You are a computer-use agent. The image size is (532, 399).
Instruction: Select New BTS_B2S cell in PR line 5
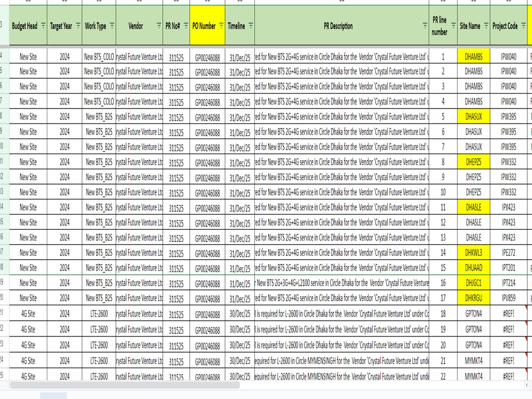[x=99, y=117]
